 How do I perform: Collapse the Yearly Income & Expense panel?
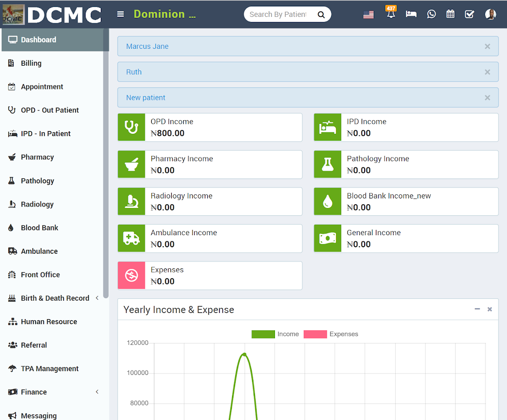[477, 309]
